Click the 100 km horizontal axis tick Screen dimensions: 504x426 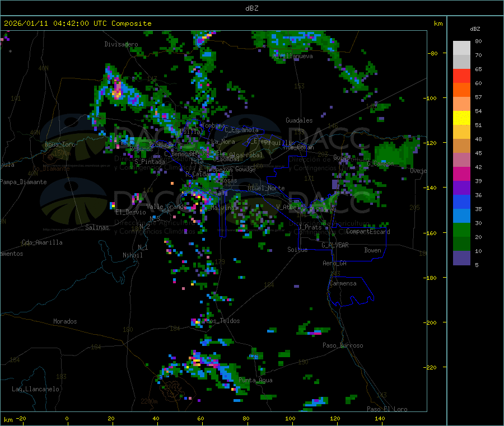tap(290, 418)
